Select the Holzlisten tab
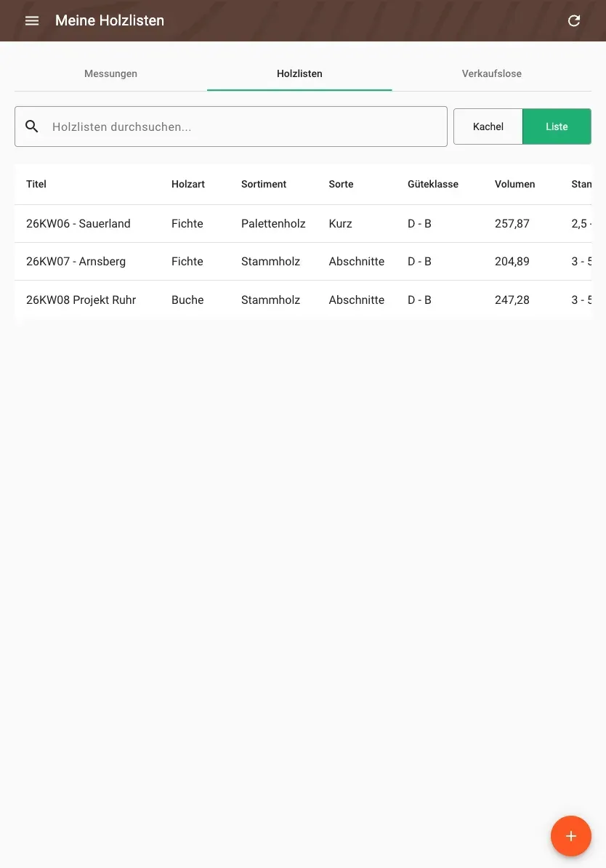The width and height of the screenshot is (606, 868). pyautogui.click(x=299, y=73)
